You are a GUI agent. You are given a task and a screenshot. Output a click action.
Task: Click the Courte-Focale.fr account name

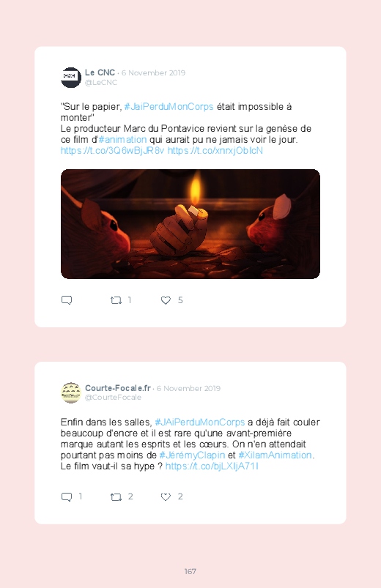pos(118,388)
